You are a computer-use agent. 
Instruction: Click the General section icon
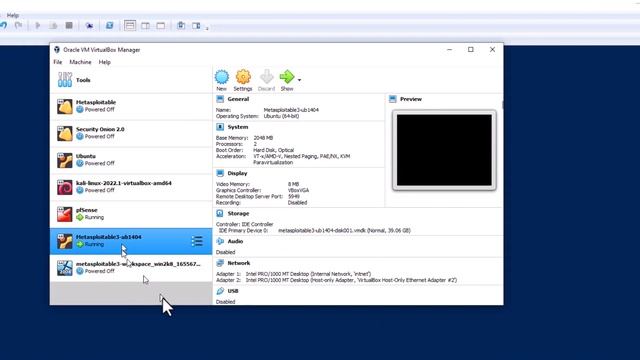[220, 99]
